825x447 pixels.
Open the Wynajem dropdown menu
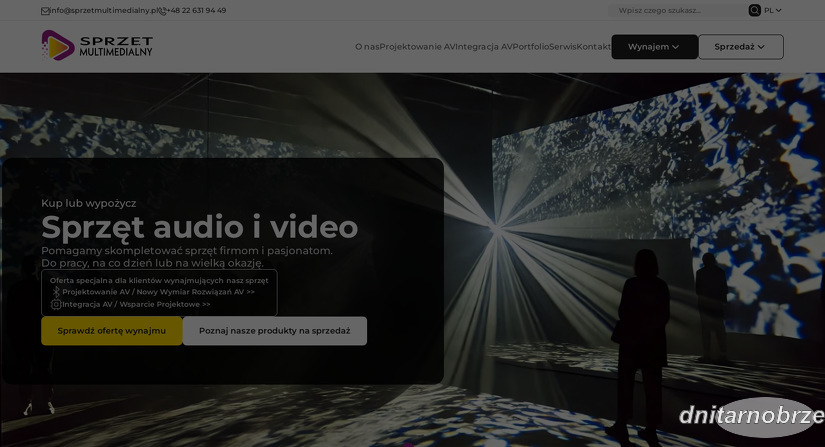tap(654, 47)
